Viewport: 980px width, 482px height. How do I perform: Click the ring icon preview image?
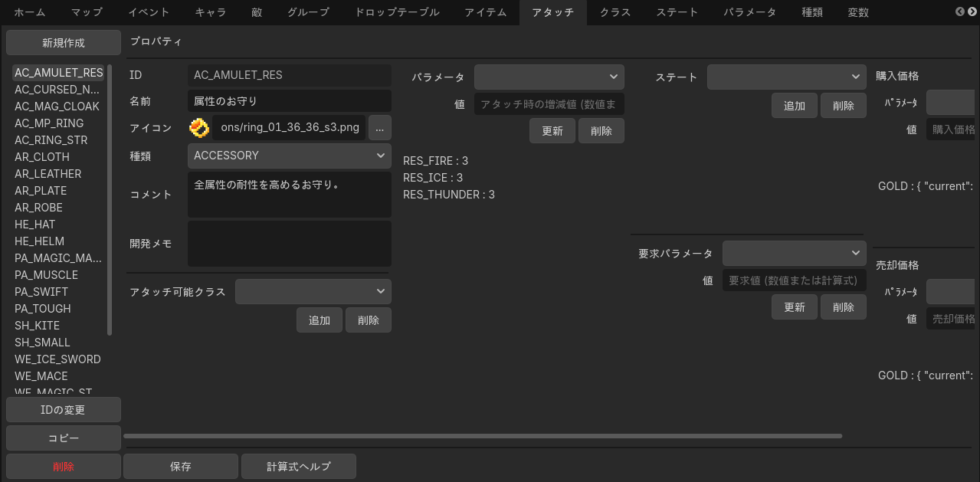point(199,128)
